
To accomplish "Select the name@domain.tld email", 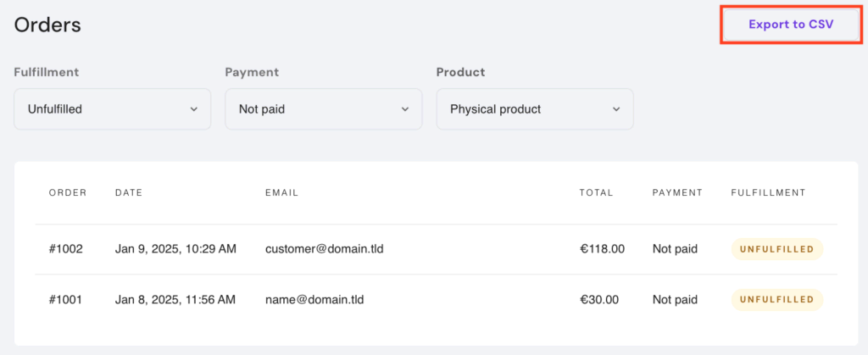I will click(314, 299).
